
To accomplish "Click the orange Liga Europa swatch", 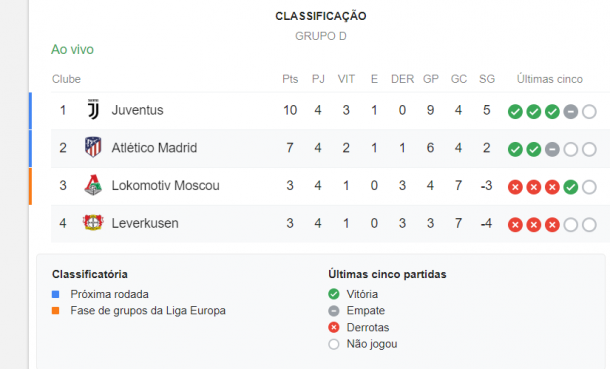I will (x=56, y=311).
